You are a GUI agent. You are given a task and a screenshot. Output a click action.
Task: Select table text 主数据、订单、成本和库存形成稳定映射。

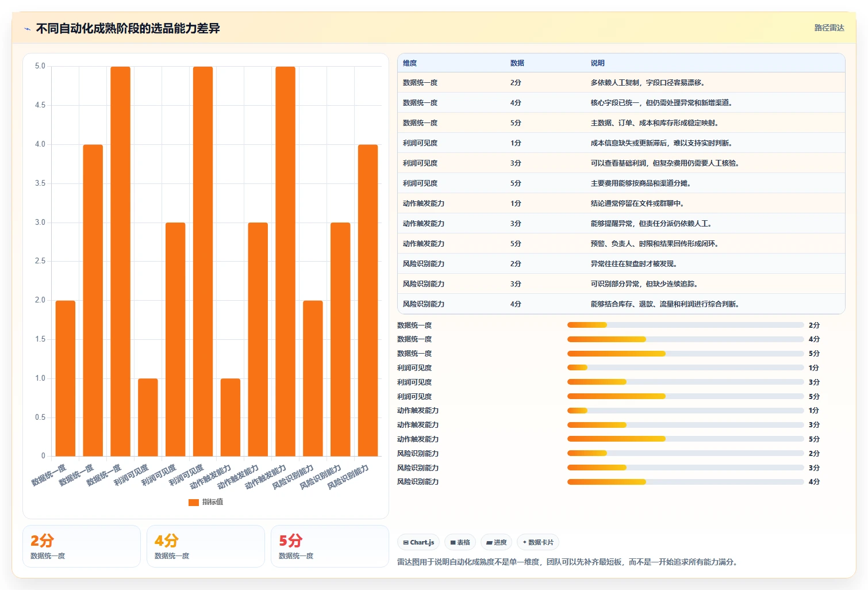[655, 123]
